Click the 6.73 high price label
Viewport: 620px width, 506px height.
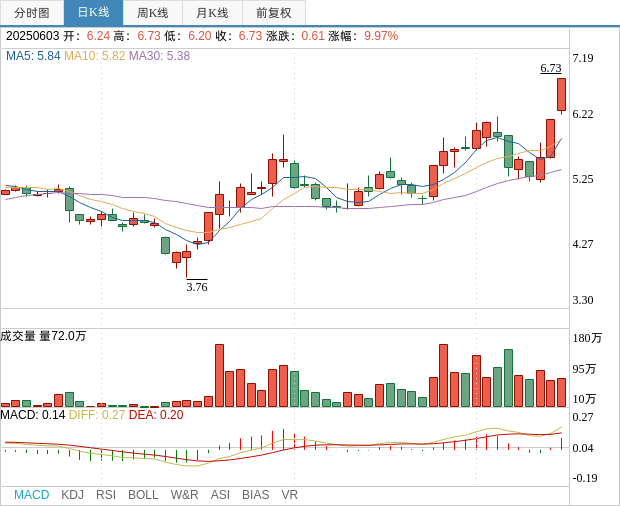pyautogui.click(x=550, y=68)
